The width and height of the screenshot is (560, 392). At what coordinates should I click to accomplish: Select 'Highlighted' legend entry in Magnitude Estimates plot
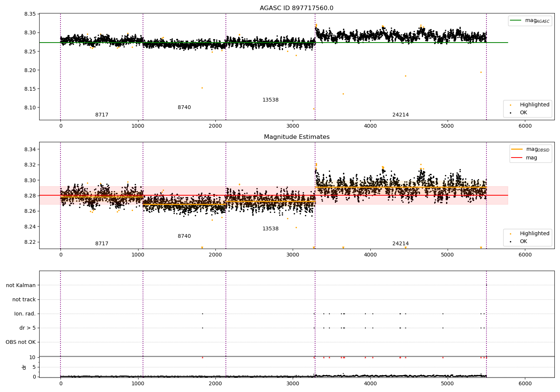535,234
